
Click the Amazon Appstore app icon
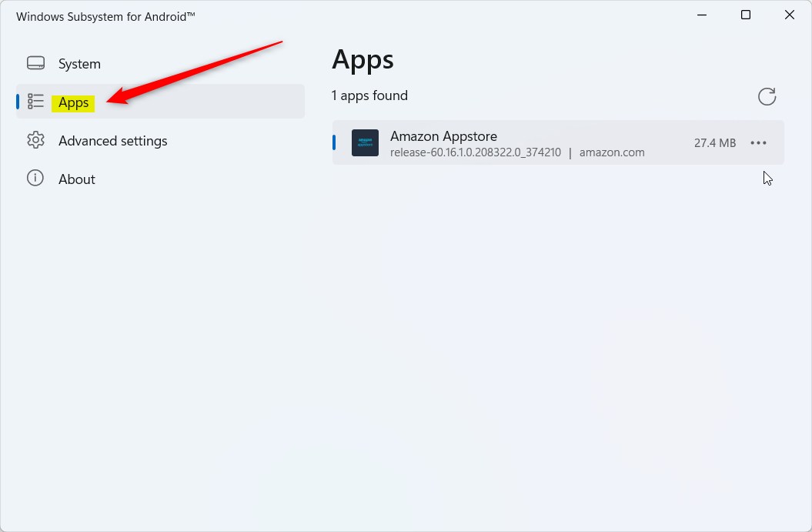click(364, 142)
